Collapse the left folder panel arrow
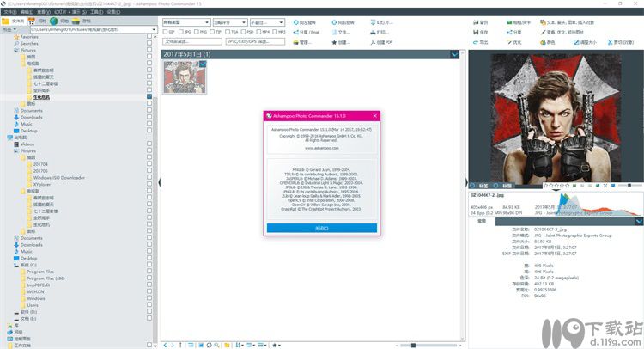Screen dimensions: 644x349 (160, 182)
